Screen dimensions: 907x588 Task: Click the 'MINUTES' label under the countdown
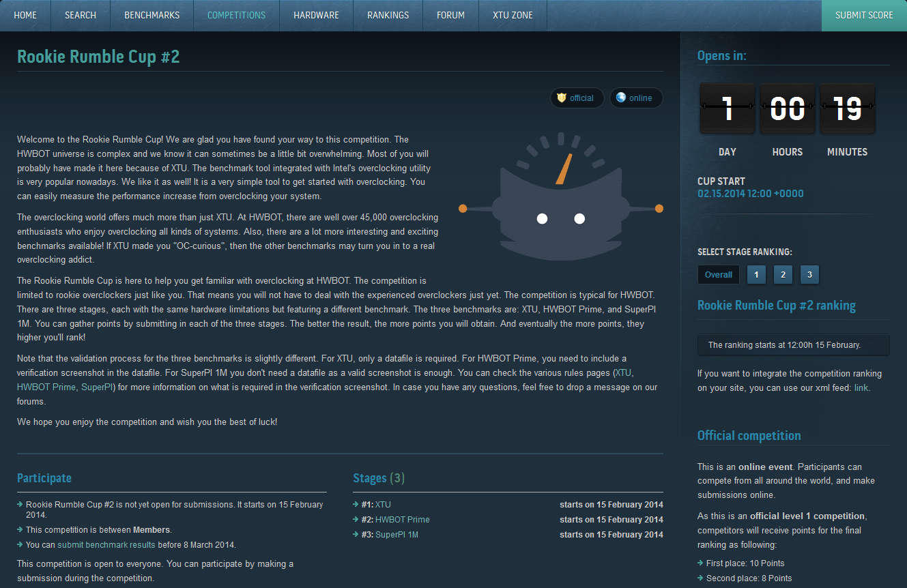pos(848,152)
